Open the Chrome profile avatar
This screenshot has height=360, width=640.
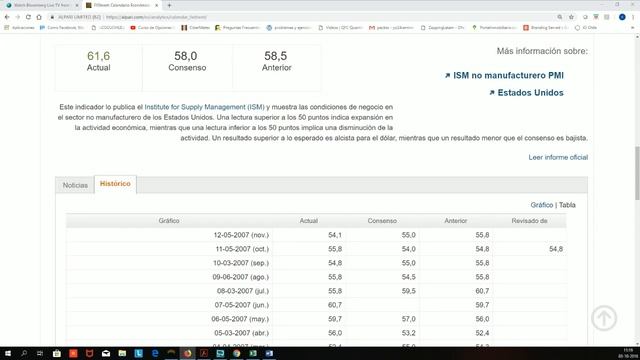(622, 17)
